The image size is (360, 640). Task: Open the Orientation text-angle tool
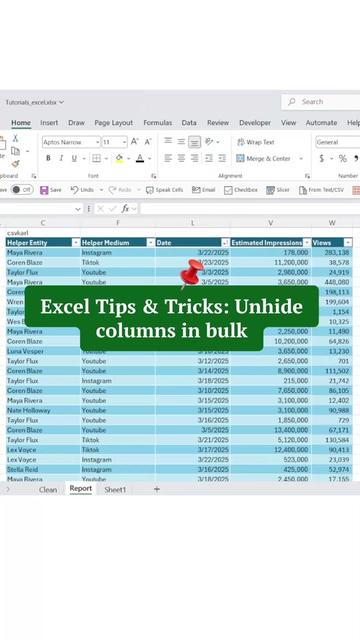tap(209, 142)
